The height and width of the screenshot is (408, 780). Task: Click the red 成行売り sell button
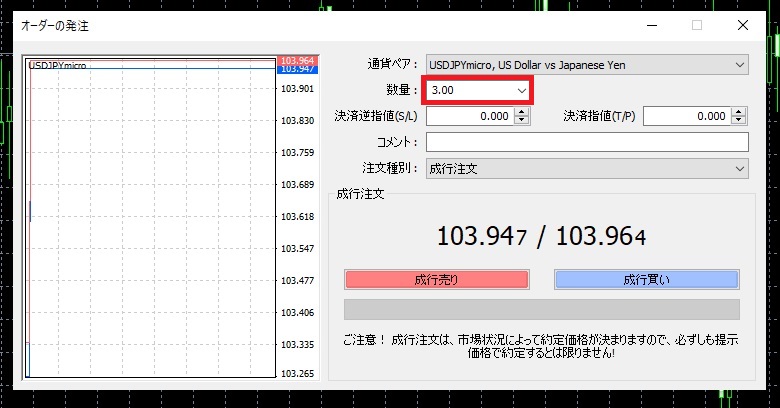point(436,280)
